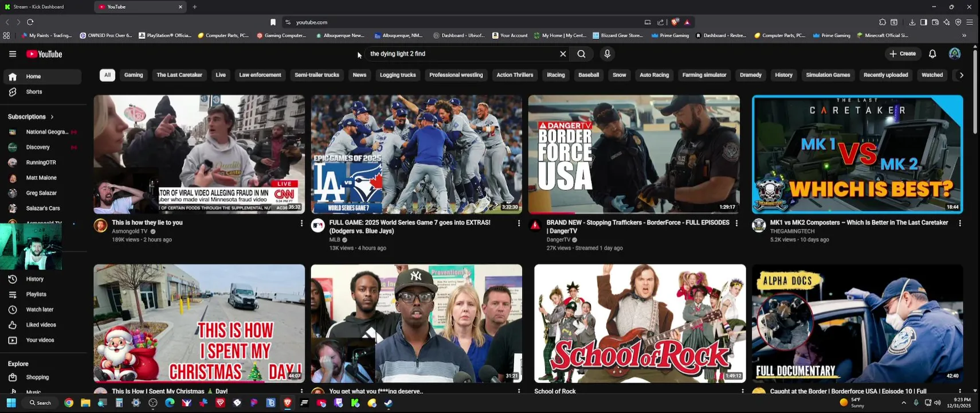Click the Windows Start button
Image resolution: width=980 pixels, height=413 pixels.
(11, 403)
